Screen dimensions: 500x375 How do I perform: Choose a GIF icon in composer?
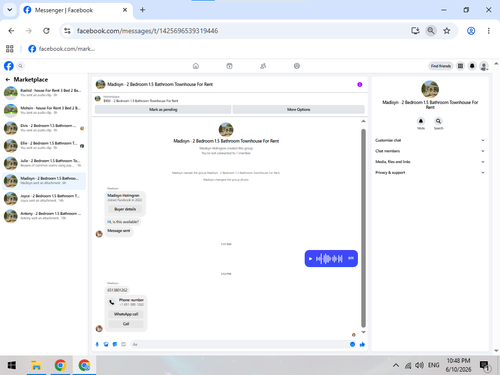tap(123, 344)
